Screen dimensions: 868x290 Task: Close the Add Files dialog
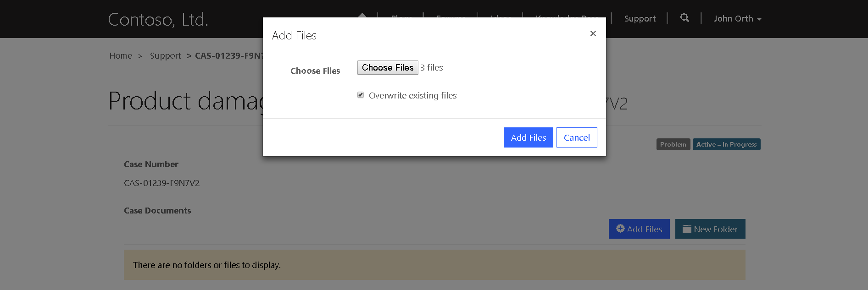(593, 33)
